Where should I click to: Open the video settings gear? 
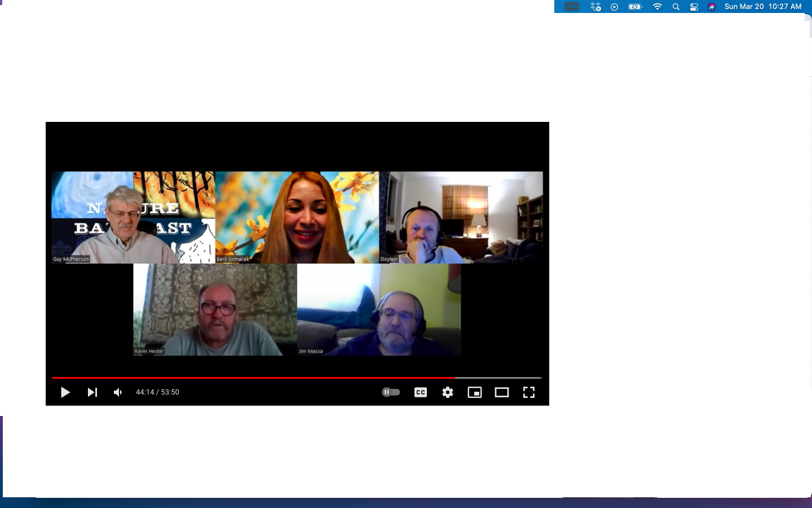pyautogui.click(x=448, y=392)
